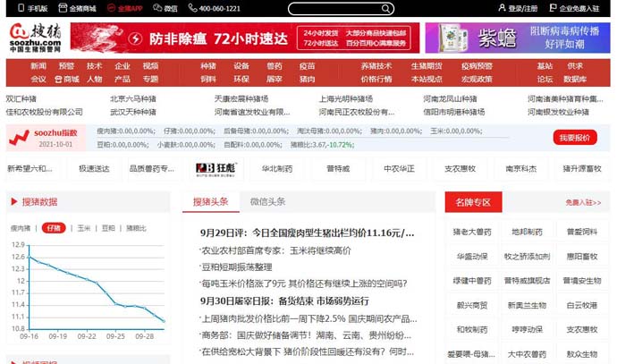Screen dimensions: 617x364
Task: Open the shop icon in the top bar
Action: coord(63,8)
